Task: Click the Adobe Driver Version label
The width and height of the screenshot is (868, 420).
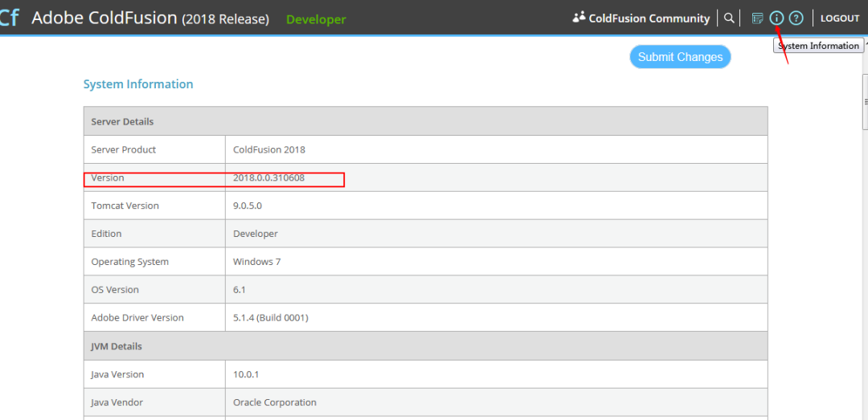Action: click(137, 318)
